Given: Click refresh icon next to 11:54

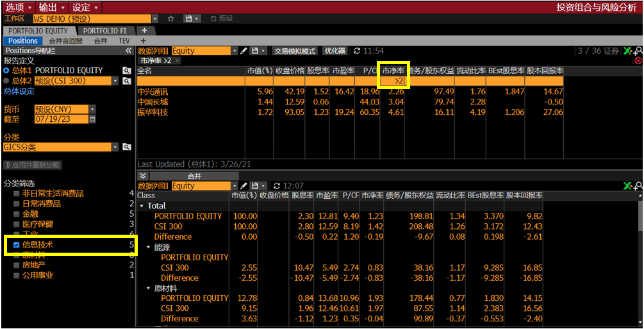Looking at the screenshot, I should pyautogui.click(x=357, y=51).
